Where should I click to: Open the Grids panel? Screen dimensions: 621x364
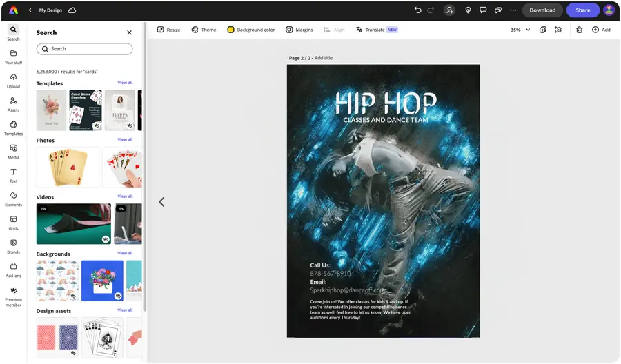[13, 222]
